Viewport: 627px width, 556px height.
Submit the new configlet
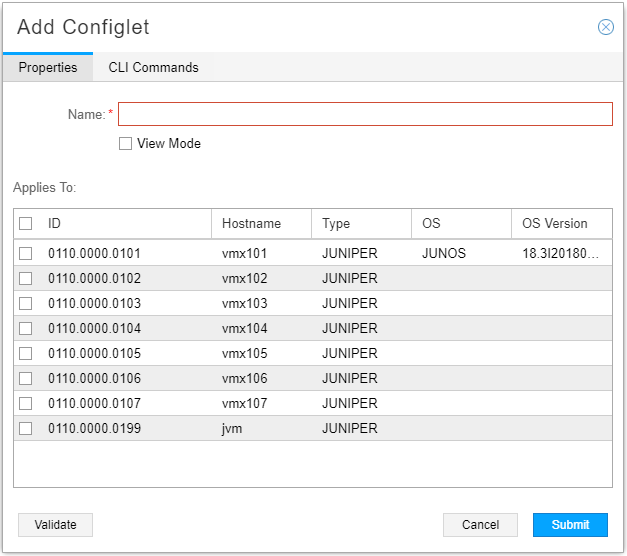(570, 525)
